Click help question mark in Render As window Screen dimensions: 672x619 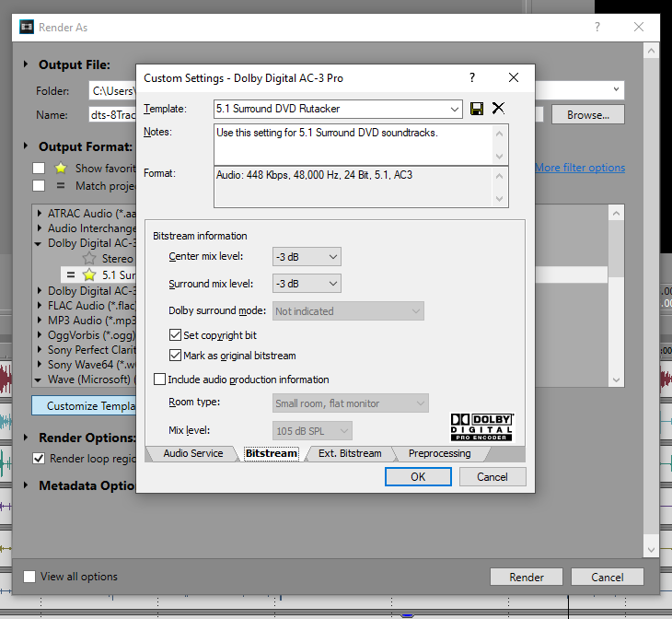pyautogui.click(x=597, y=27)
